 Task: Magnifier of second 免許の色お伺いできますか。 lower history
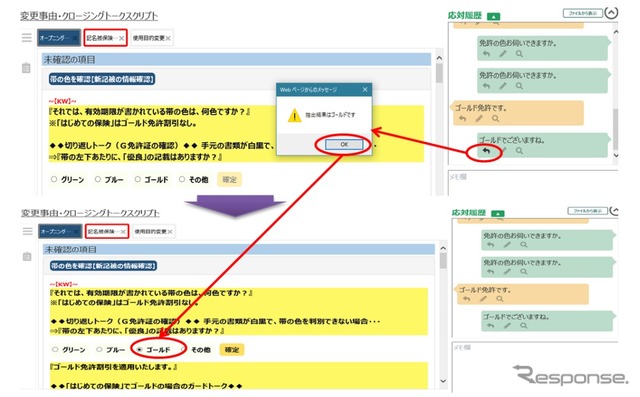(x=524, y=271)
